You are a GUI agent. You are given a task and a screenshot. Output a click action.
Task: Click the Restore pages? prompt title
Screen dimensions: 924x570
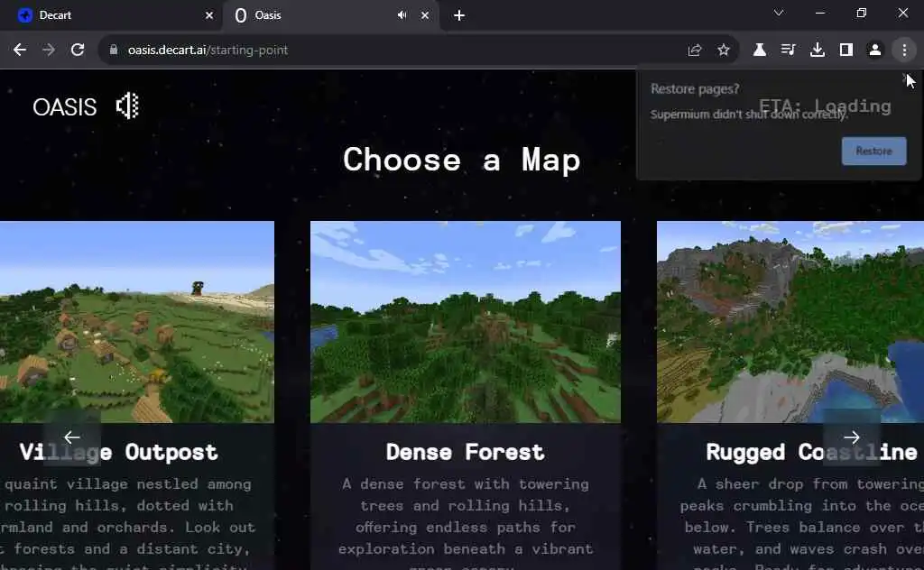tap(695, 89)
